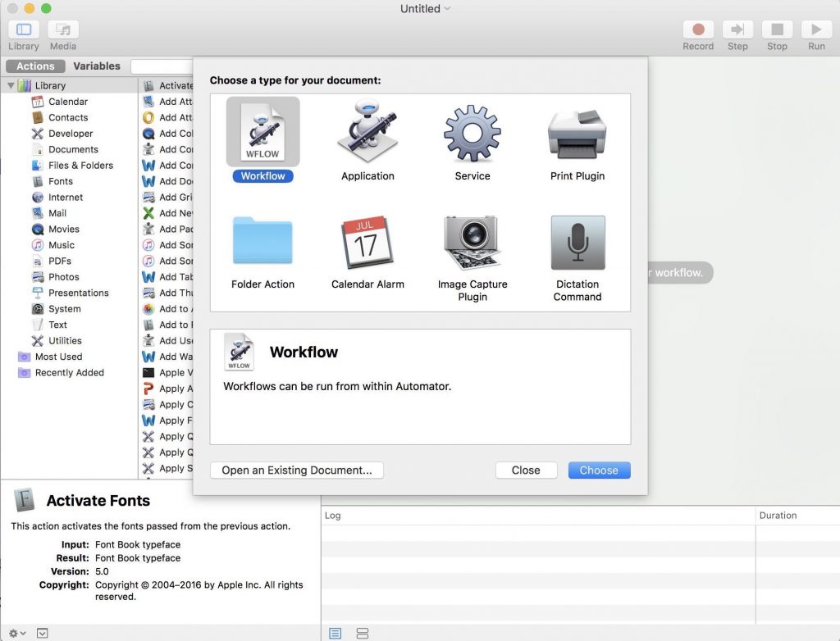
Task: Select the Add Color action row
Action: (167, 134)
